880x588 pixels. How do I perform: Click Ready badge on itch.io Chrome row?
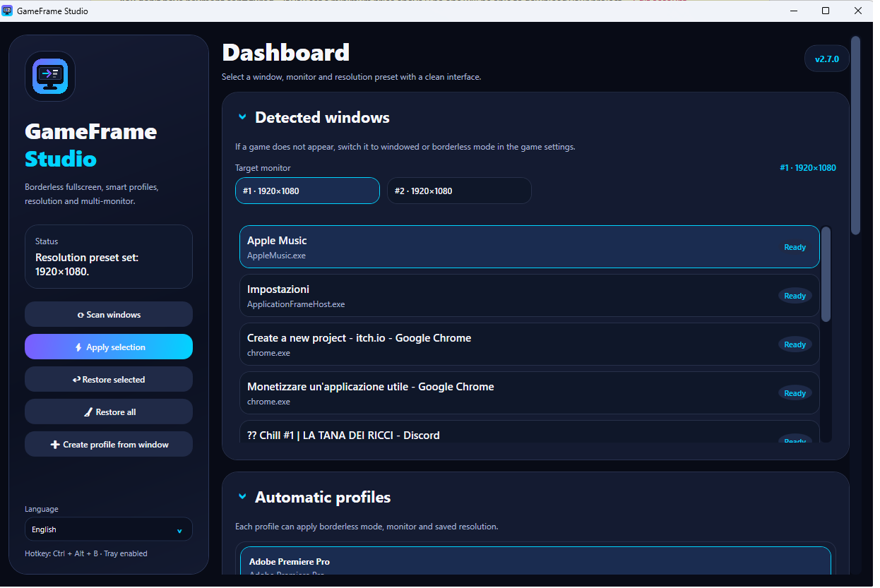795,344
